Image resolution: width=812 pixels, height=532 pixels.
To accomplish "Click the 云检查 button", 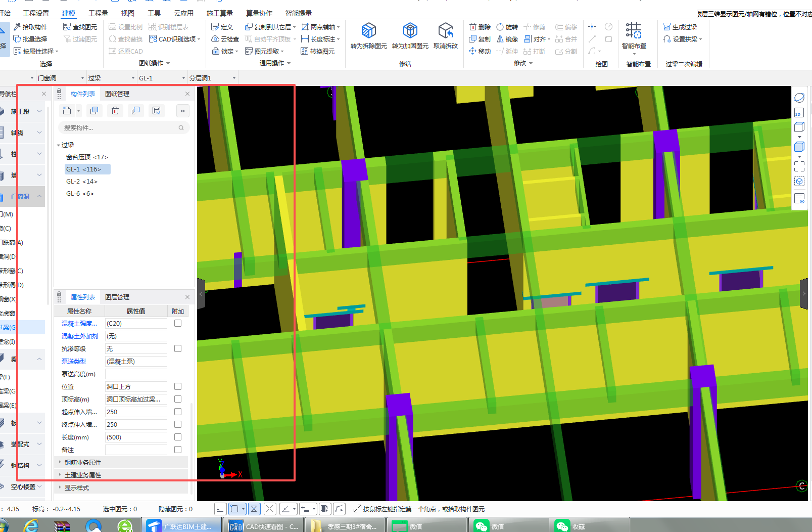I will click(x=225, y=39).
